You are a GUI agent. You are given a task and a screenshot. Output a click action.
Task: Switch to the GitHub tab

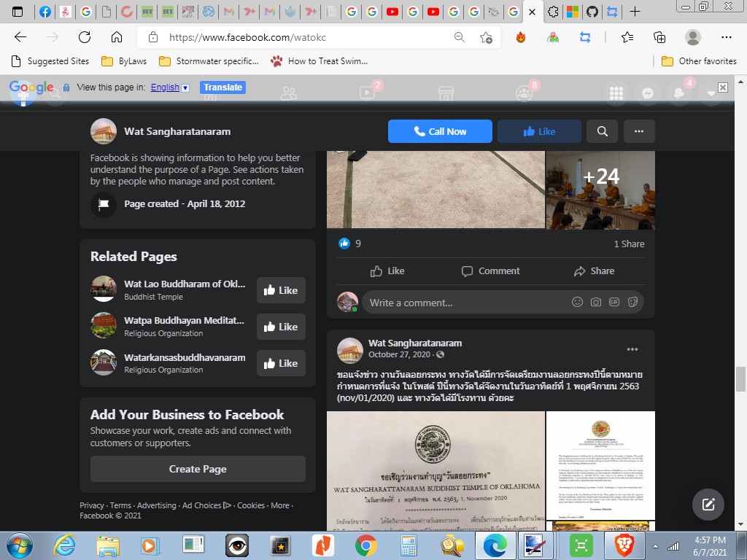(592, 12)
